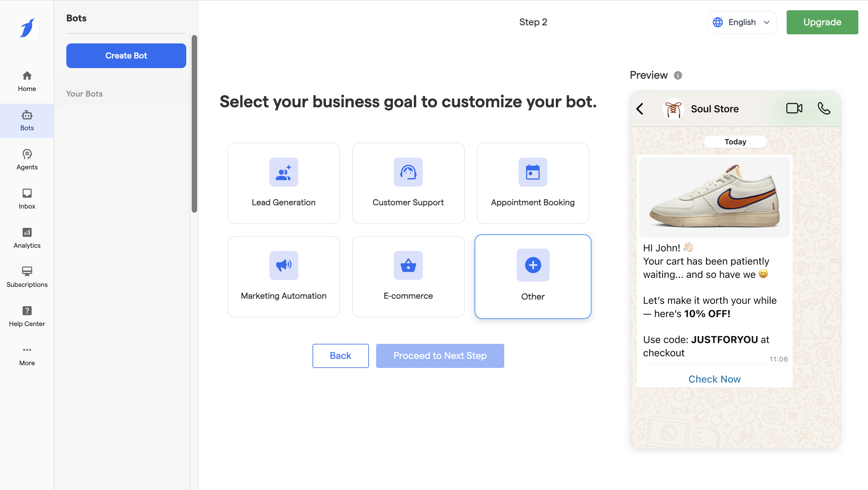Open the Help Center
Image resolution: width=868 pixels, height=490 pixels.
pyautogui.click(x=27, y=316)
